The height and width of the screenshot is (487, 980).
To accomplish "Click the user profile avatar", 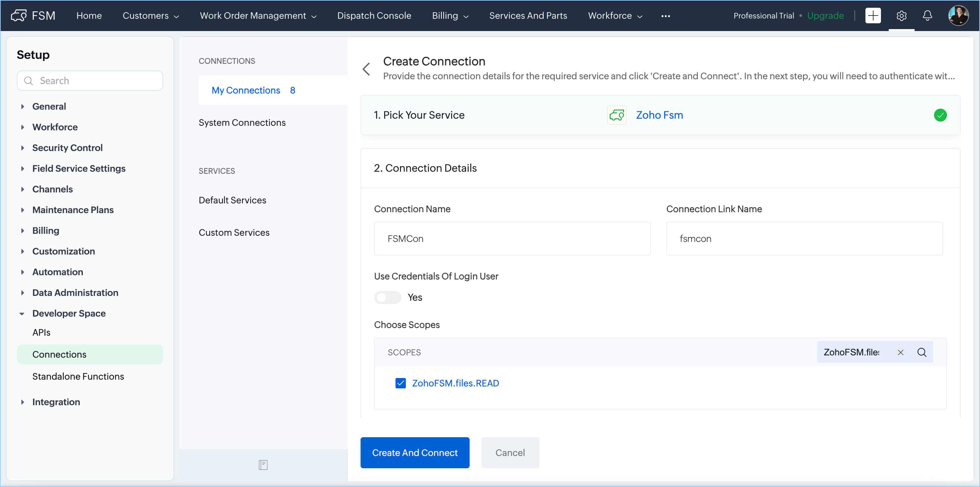I will pos(958,16).
